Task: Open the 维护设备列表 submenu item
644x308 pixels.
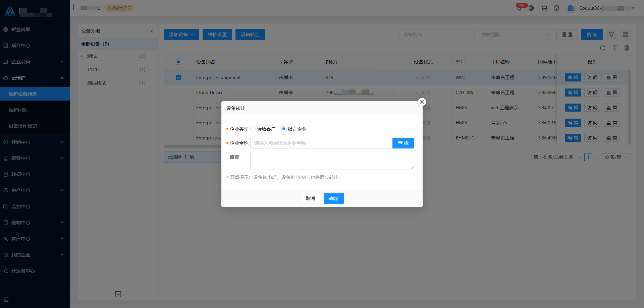Action: [35, 94]
